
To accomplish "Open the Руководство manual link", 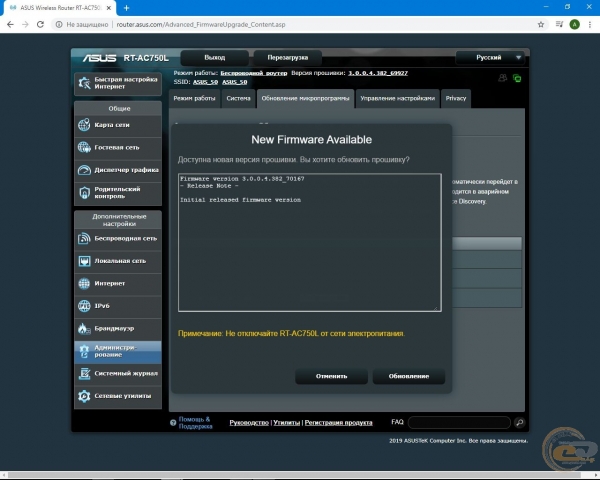I will tap(249, 423).
